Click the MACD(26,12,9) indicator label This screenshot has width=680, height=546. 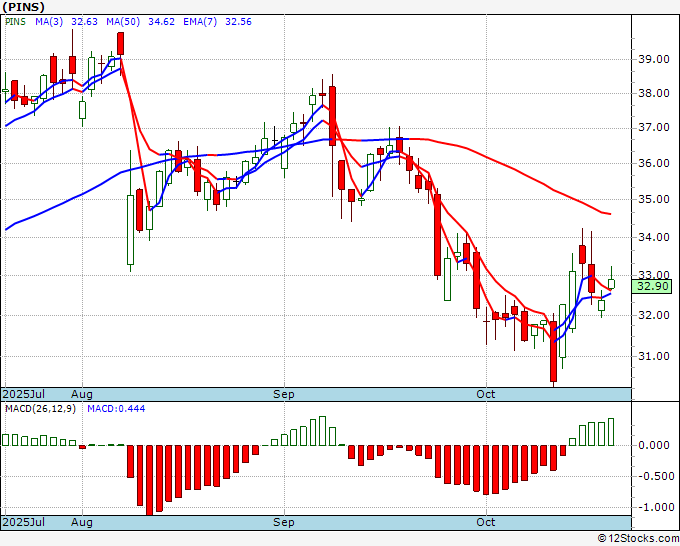(40, 409)
